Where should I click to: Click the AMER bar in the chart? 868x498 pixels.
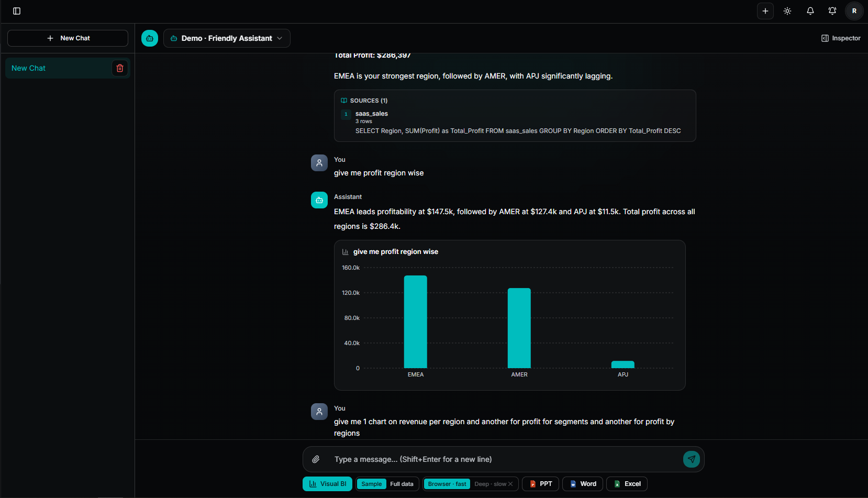coord(519,328)
